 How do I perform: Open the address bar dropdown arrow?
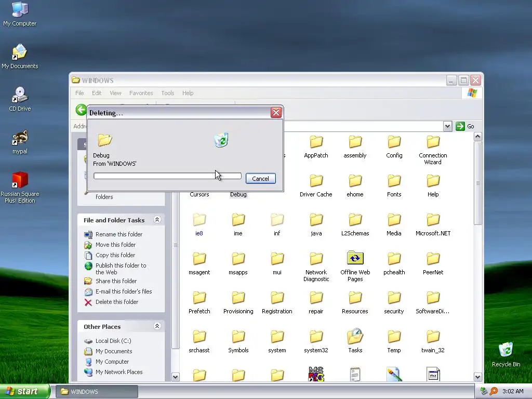click(x=447, y=126)
